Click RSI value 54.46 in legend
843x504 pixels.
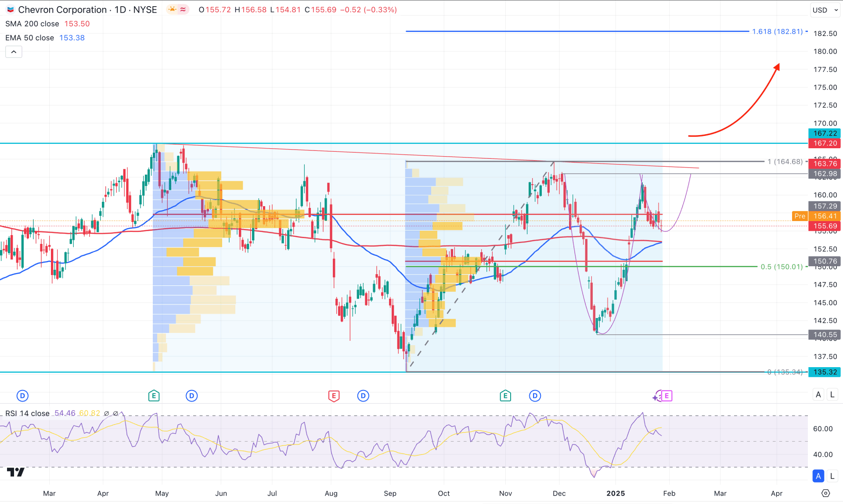[x=65, y=413]
